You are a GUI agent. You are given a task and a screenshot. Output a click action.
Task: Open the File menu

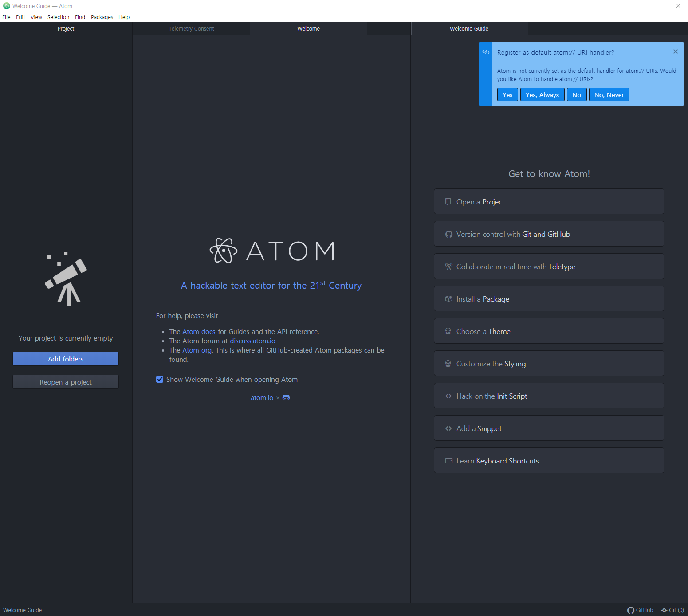pyautogui.click(x=6, y=17)
